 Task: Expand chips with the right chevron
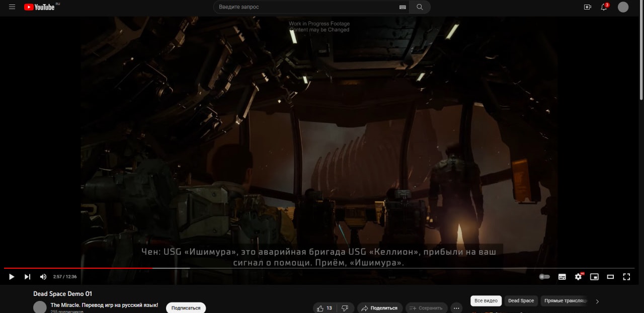(x=597, y=301)
